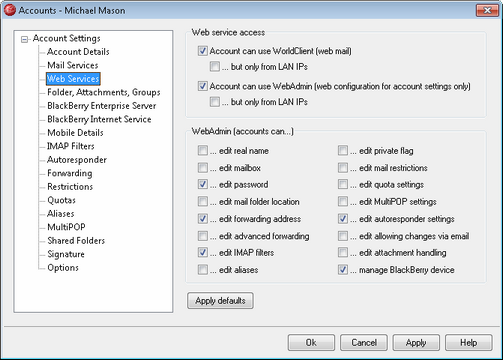Collapse the Account Settings tree node
This screenshot has height=360, width=503.
click(x=24, y=40)
